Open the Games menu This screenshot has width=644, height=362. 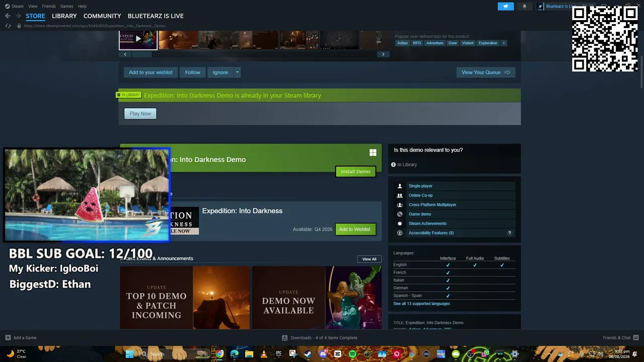66,6
